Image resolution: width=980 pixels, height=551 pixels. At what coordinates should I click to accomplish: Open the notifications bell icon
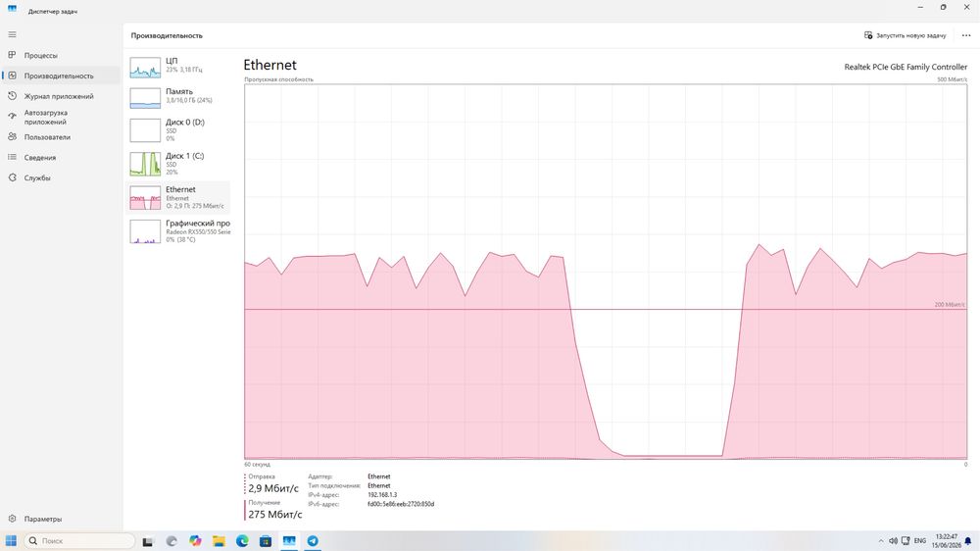[968, 541]
